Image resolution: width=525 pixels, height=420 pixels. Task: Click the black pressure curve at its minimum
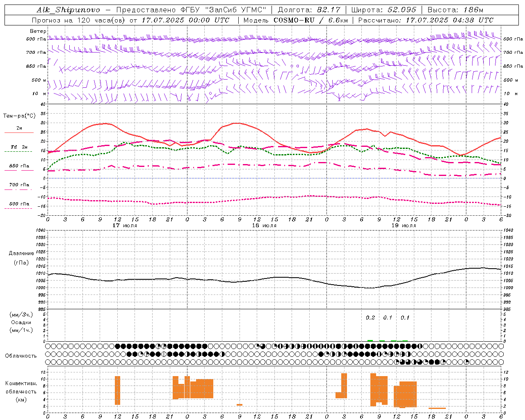[x=370, y=288]
